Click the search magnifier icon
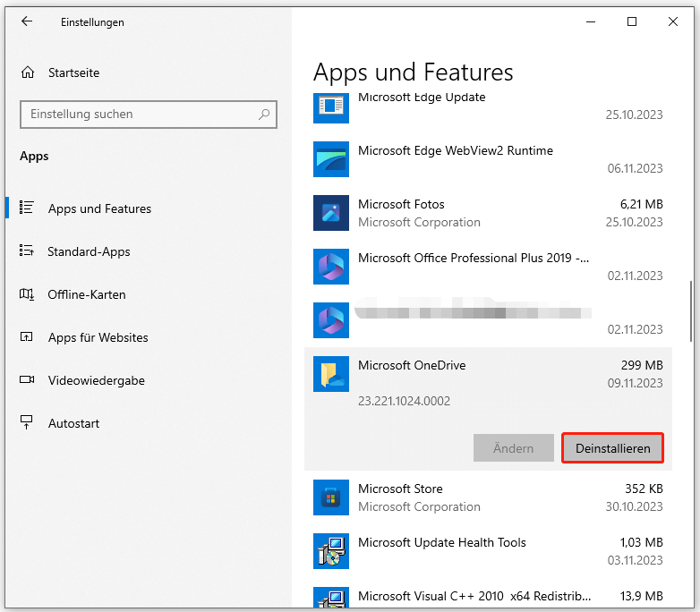The width and height of the screenshot is (700, 612). (x=264, y=115)
